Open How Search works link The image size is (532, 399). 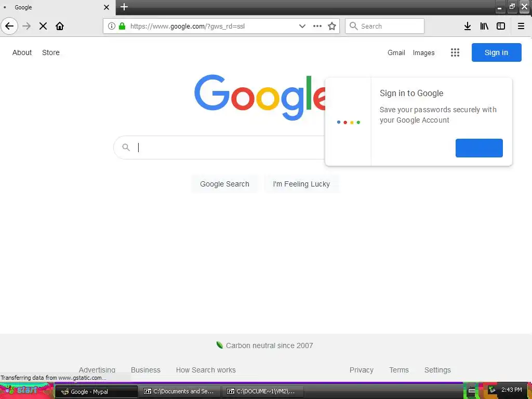[x=206, y=370]
